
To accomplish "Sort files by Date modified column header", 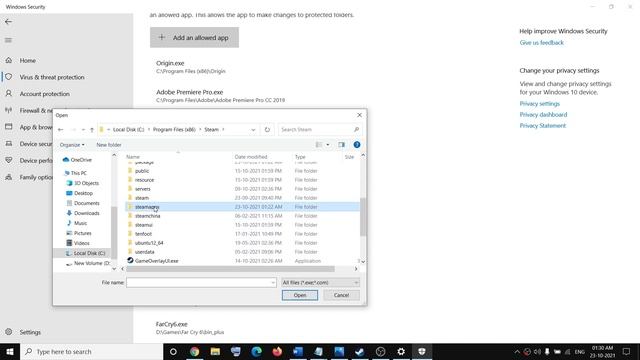I will [x=251, y=157].
